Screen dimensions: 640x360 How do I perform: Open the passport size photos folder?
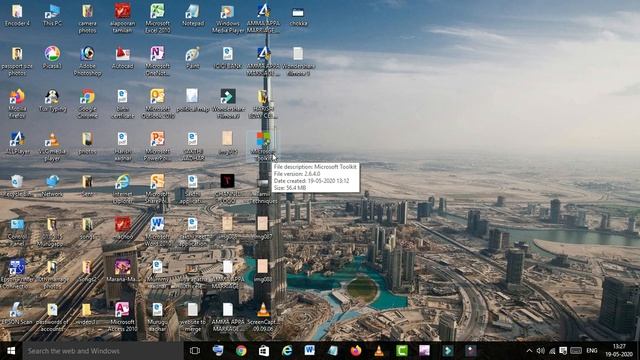17,61
